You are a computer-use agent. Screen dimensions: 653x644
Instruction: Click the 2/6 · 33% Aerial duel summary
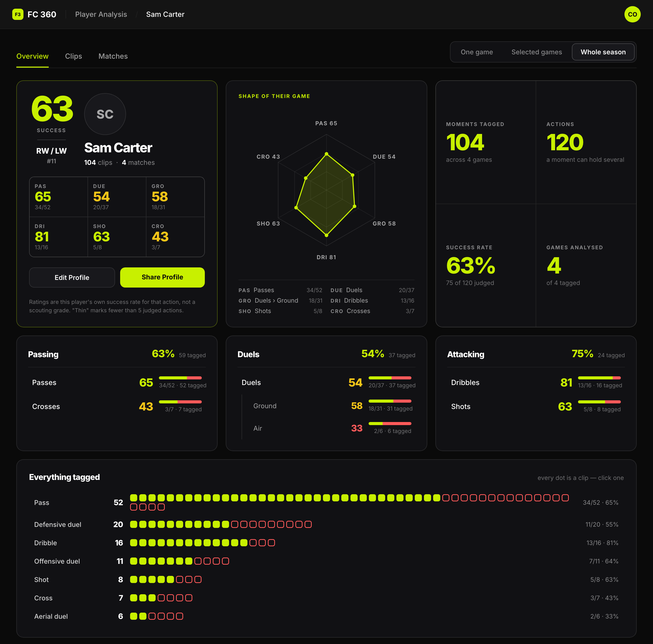(x=604, y=616)
